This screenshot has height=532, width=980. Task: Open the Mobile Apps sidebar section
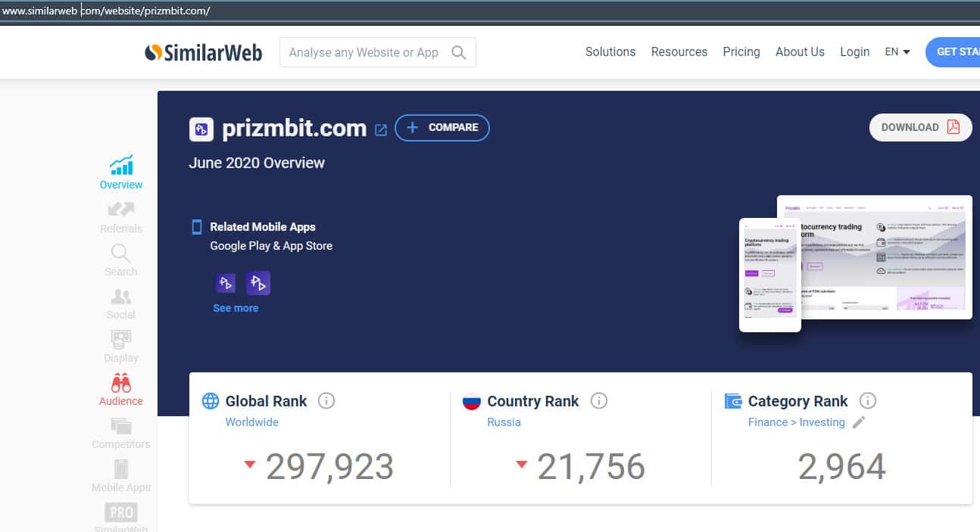point(121,476)
